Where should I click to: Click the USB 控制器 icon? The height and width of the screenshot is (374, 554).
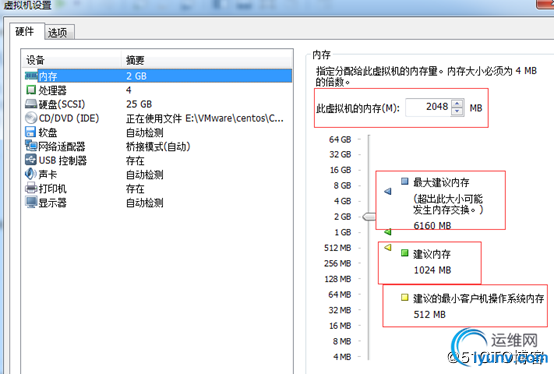[31, 160]
